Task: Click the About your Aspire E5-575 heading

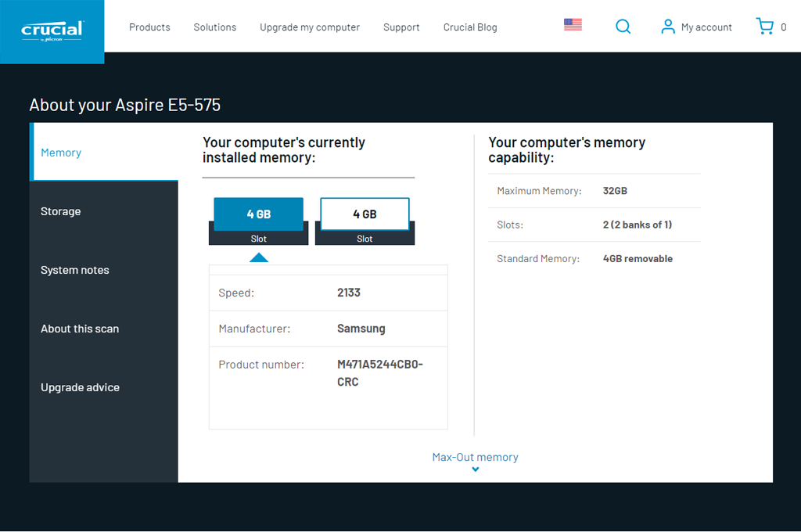Action: pyautogui.click(x=125, y=105)
